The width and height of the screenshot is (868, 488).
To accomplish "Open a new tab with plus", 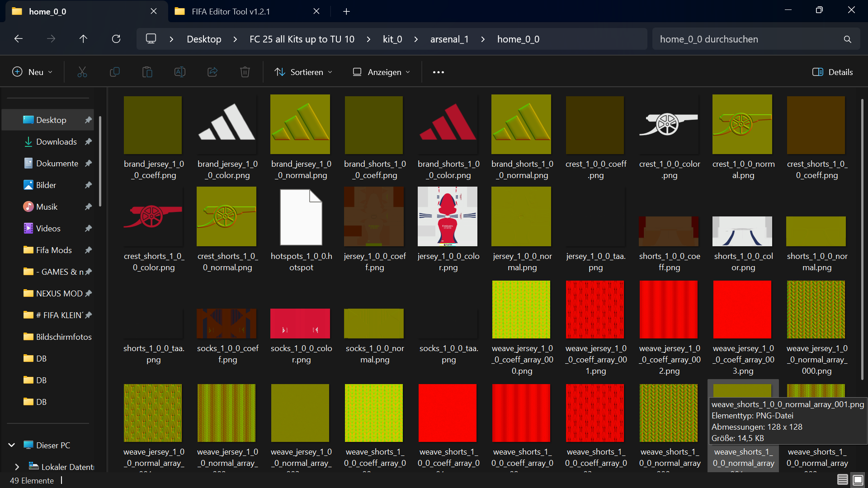I will [346, 11].
